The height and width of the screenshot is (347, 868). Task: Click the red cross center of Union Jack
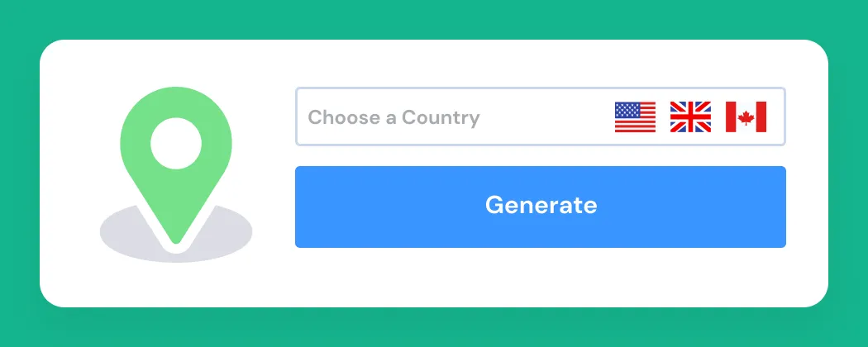click(690, 116)
